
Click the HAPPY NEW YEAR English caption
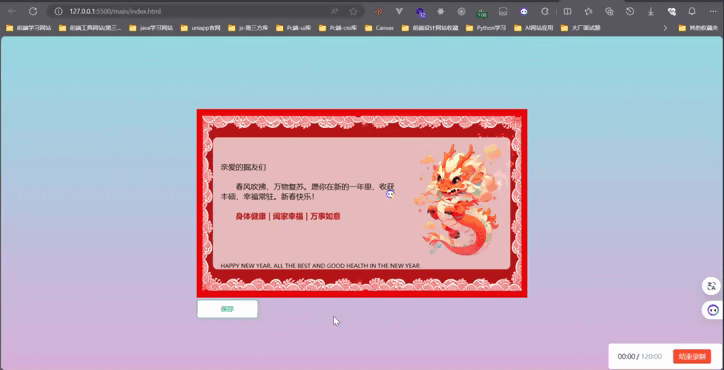320,266
